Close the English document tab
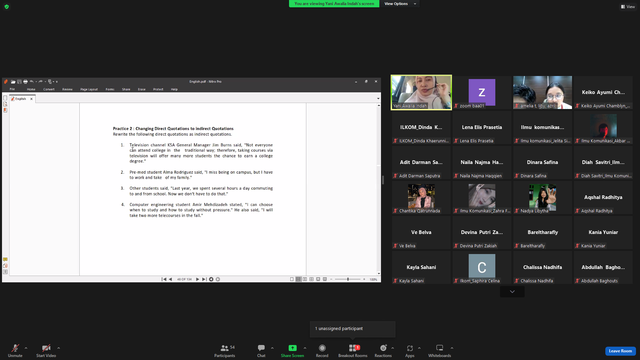This screenshot has height=360, width=640. (x=31, y=99)
